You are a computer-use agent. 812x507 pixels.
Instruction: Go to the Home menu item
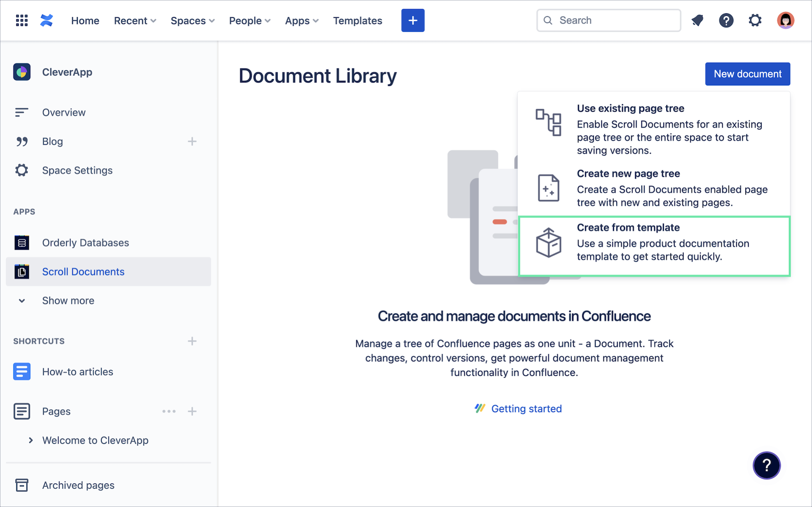[85, 21]
